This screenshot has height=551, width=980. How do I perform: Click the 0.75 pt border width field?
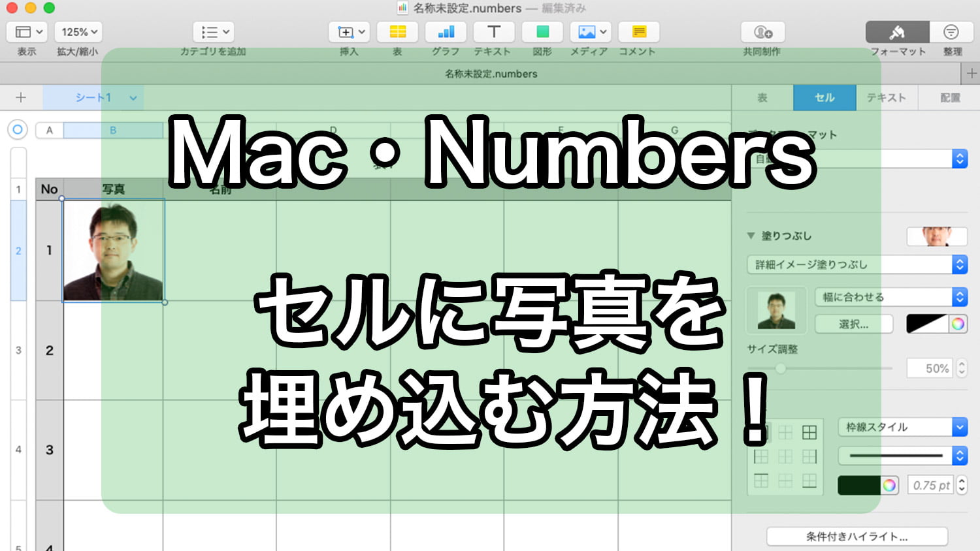coord(931,485)
